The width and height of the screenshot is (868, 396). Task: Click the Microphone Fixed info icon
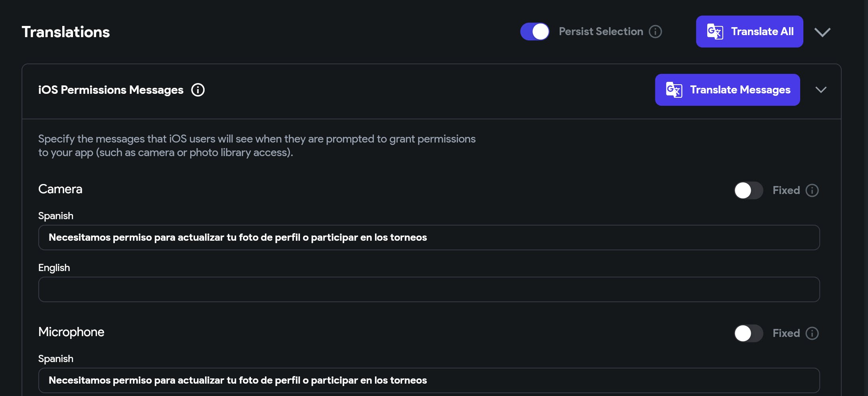pos(812,333)
